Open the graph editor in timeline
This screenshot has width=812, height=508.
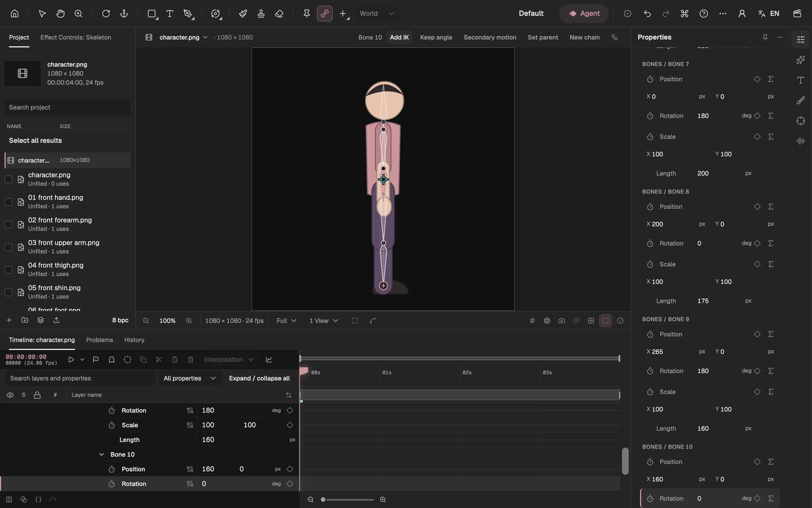(x=269, y=360)
